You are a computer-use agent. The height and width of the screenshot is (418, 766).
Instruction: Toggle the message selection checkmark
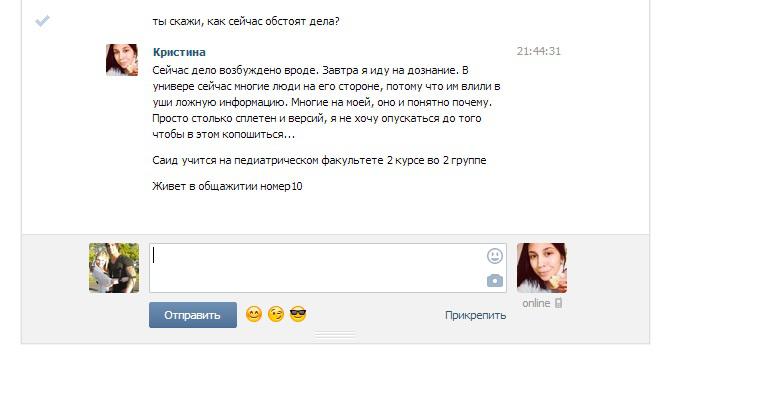[43, 21]
